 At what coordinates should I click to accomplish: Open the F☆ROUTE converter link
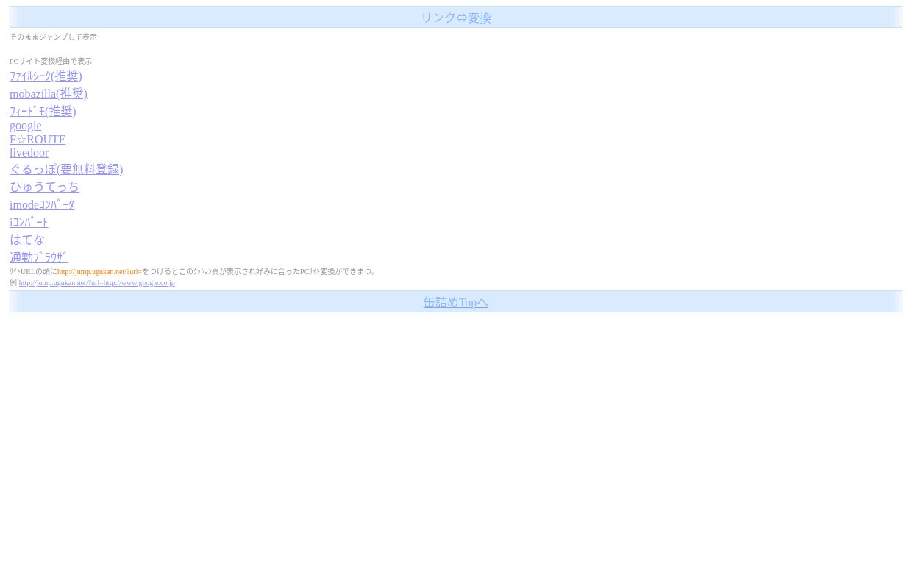[x=38, y=139]
